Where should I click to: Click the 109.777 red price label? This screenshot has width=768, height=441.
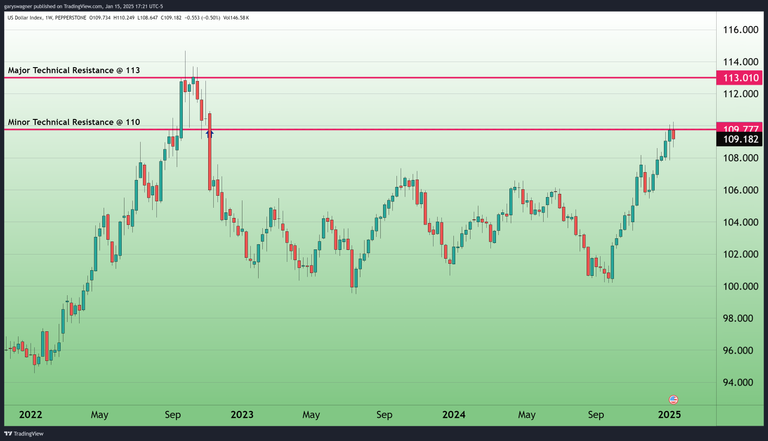[x=742, y=128]
